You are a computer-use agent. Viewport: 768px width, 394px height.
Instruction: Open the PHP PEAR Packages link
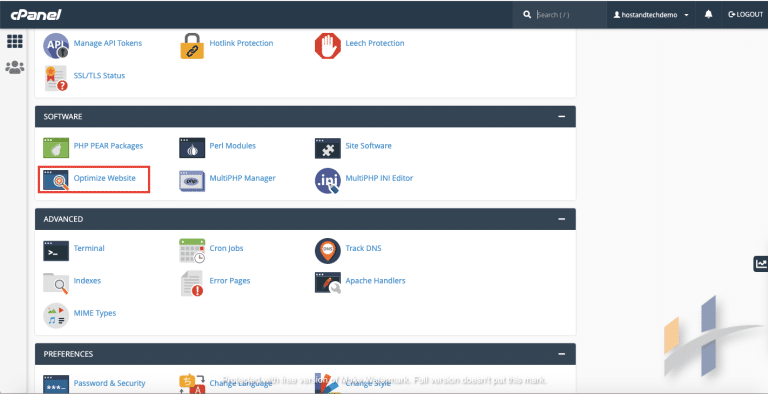pos(108,146)
